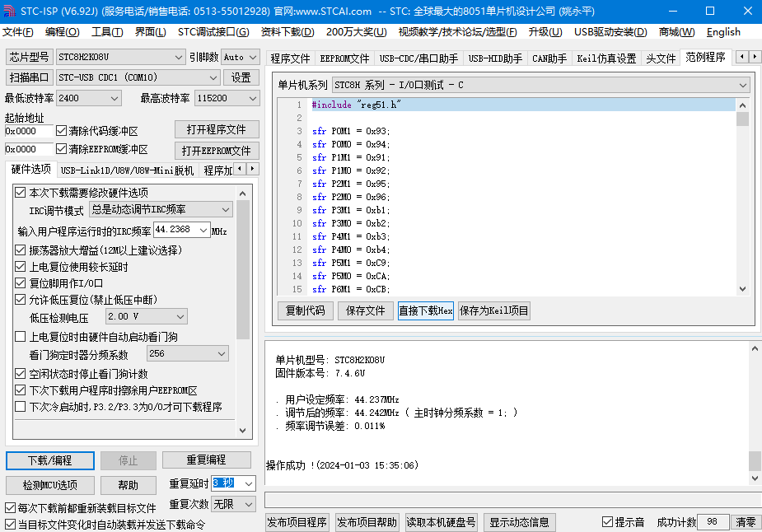
Task: Click the 下载/编程 button
Action: 49,460
